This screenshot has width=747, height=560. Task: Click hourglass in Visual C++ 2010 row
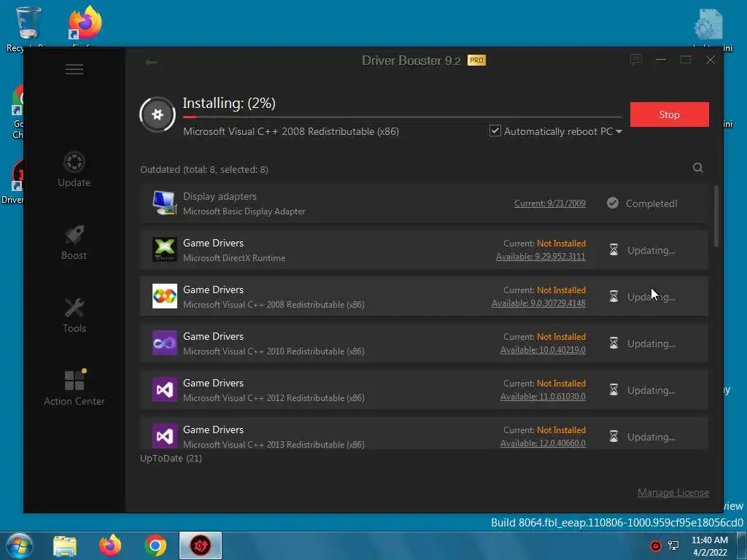(x=614, y=343)
